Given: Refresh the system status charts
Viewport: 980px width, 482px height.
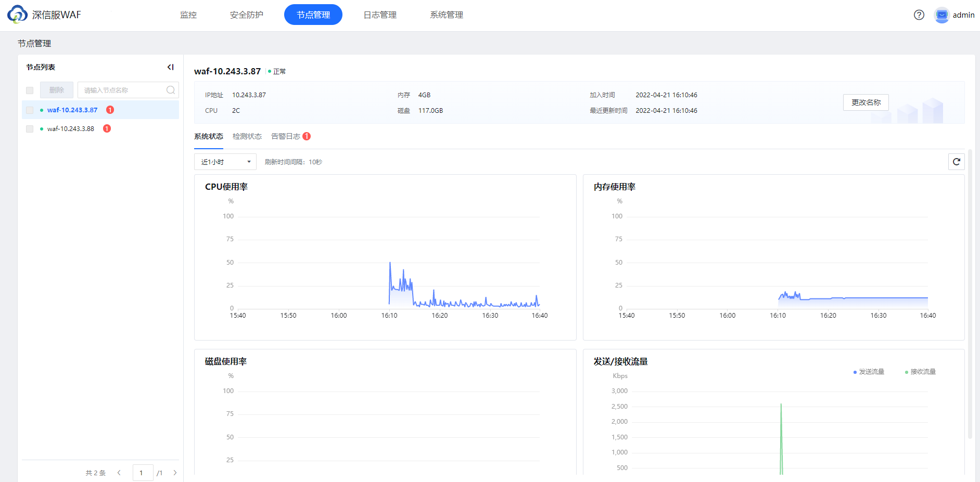Looking at the screenshot, I should click(956, 162).
